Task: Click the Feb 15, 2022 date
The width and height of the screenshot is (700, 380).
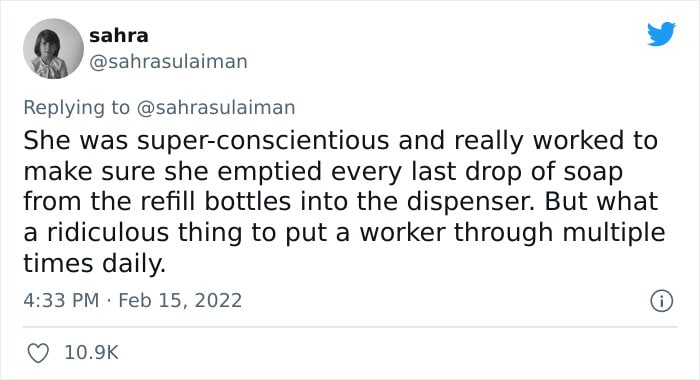Action: pos(180,300)
